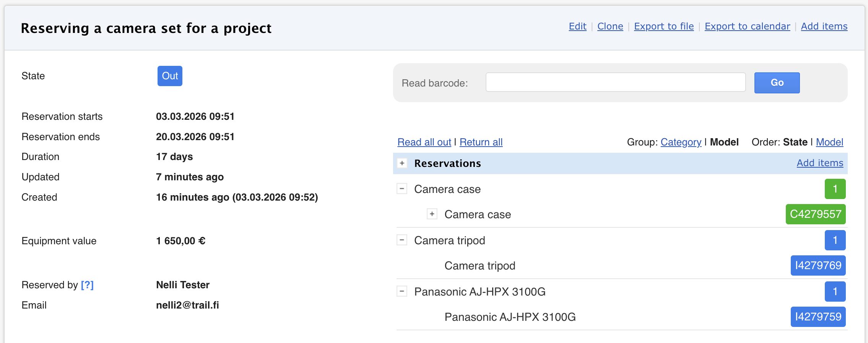Open the Reserved by help question mark

[87, 285]
